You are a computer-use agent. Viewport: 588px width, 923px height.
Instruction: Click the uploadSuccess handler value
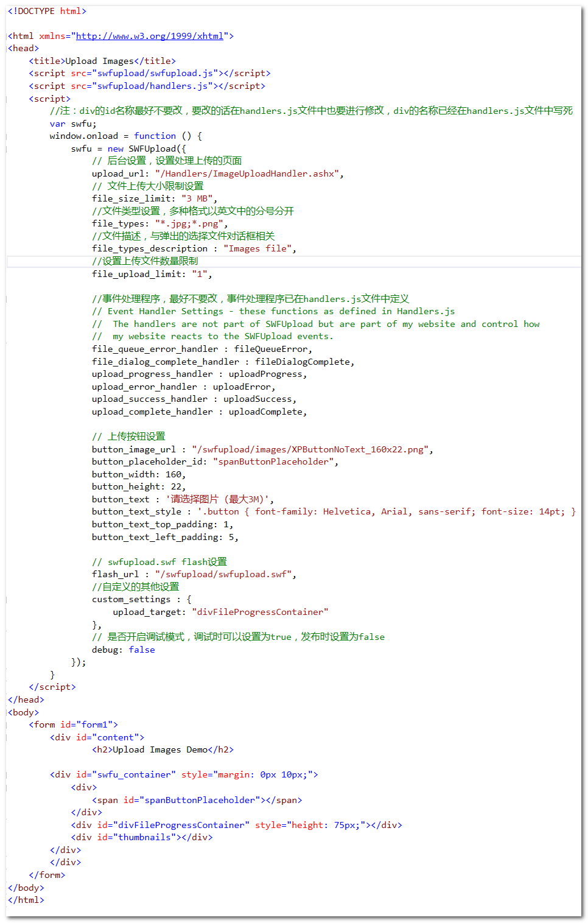pos(258,399)
